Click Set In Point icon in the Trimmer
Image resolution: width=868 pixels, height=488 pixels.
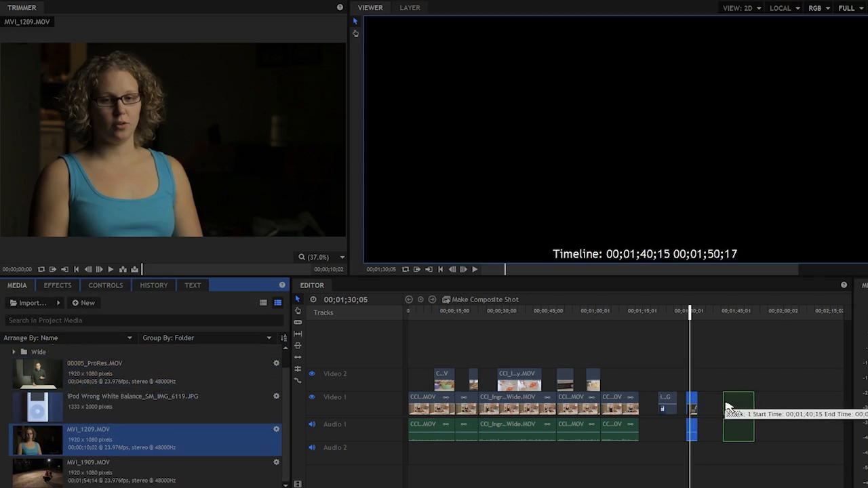coord(53,269)
